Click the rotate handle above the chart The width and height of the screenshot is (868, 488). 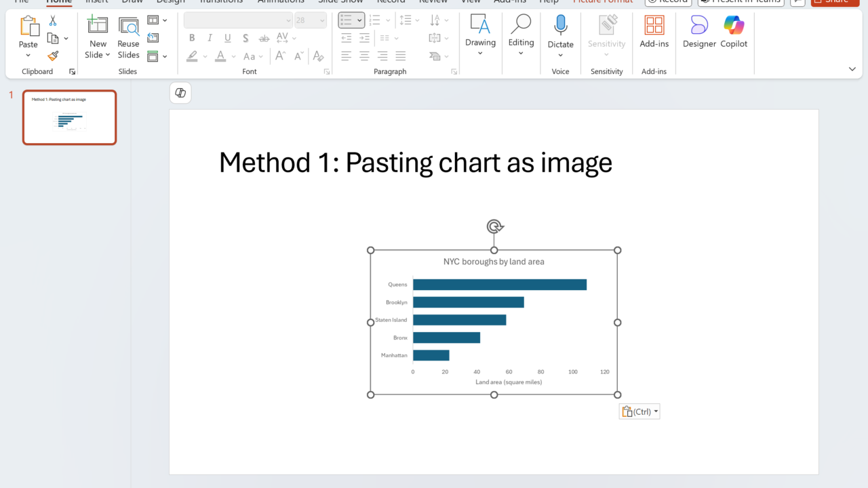pos(494,226)
